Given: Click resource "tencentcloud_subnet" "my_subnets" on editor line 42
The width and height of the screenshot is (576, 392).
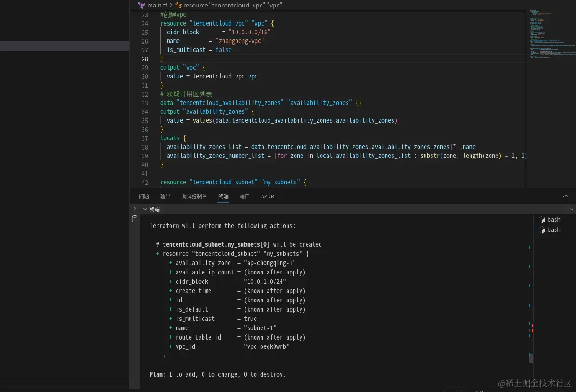Looking at the screenshot, I should pos(233,183).
